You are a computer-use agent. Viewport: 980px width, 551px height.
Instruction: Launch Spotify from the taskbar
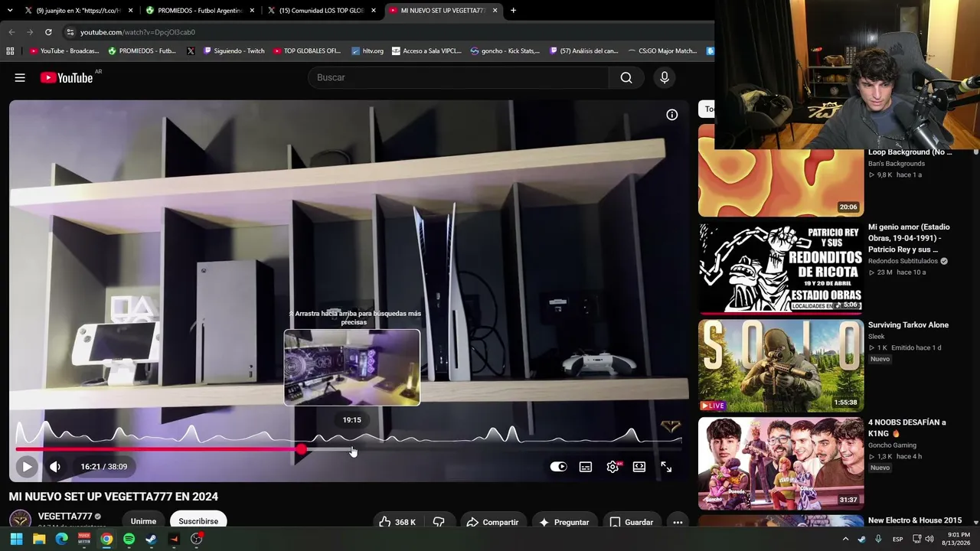pos(129,539)
